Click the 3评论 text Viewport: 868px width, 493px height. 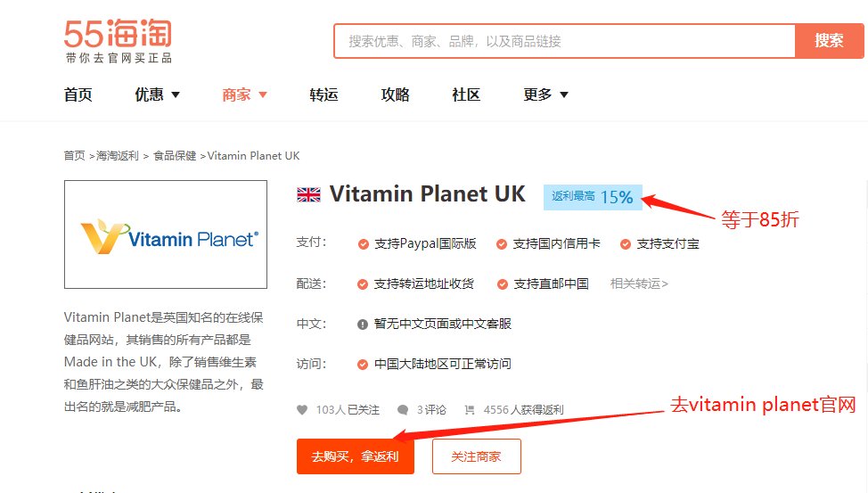point(431,410)
